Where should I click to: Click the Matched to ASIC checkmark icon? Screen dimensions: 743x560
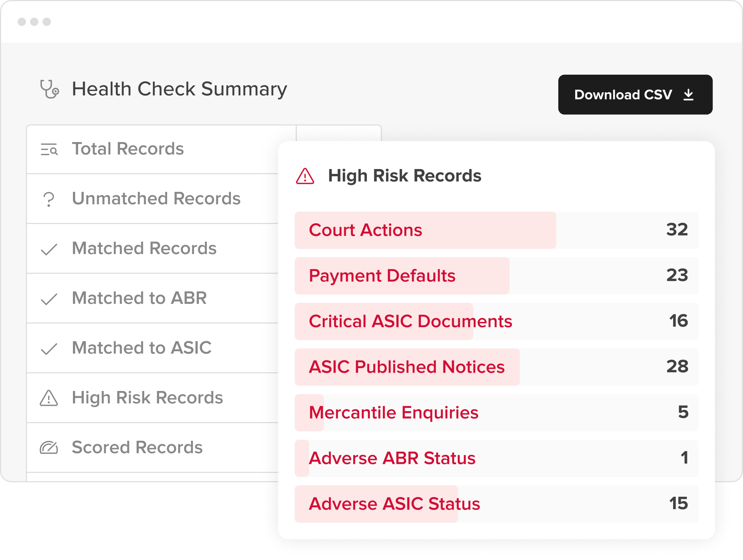pos(49,349)
